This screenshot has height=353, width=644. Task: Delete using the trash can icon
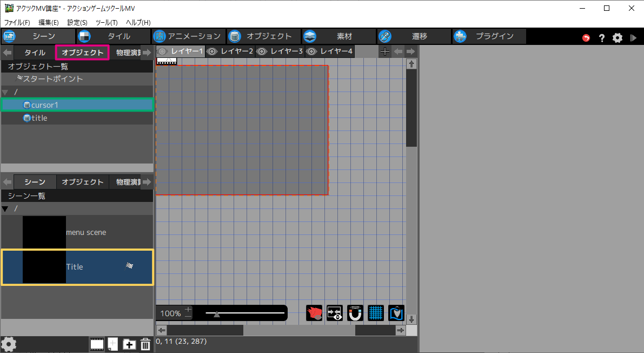click(x=145, y=344)
